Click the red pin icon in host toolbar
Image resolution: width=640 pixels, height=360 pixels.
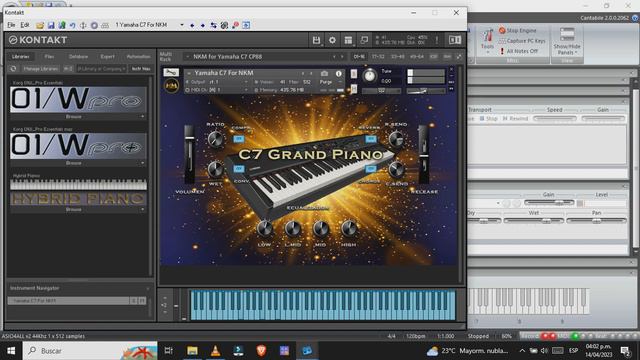tap(235, 25)
